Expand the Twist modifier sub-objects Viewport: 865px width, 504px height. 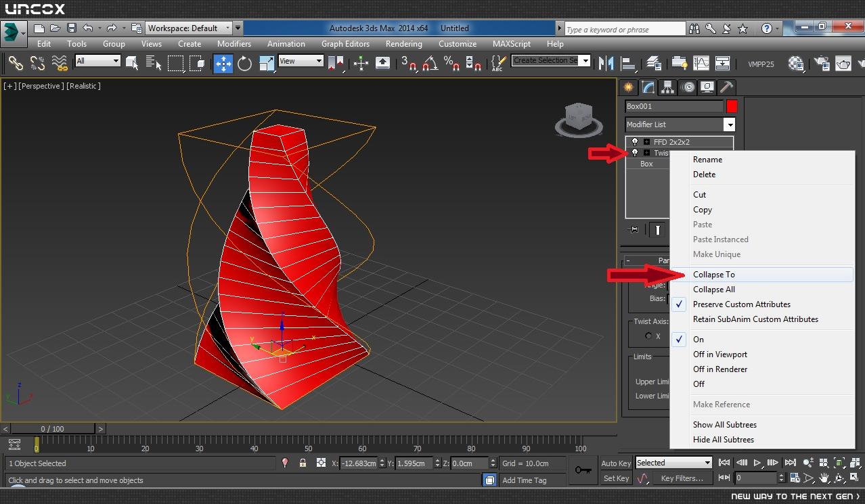[646, 153]
